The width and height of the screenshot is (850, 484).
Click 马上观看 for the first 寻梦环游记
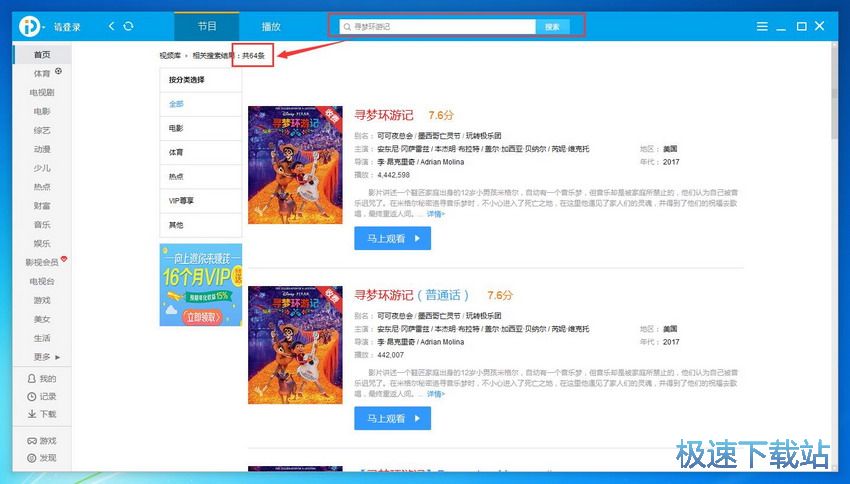392,238
